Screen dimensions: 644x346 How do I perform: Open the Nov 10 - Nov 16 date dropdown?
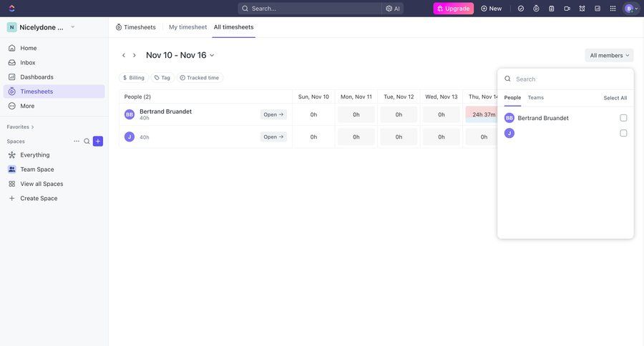pyautogui.click(x=180, y=55)
